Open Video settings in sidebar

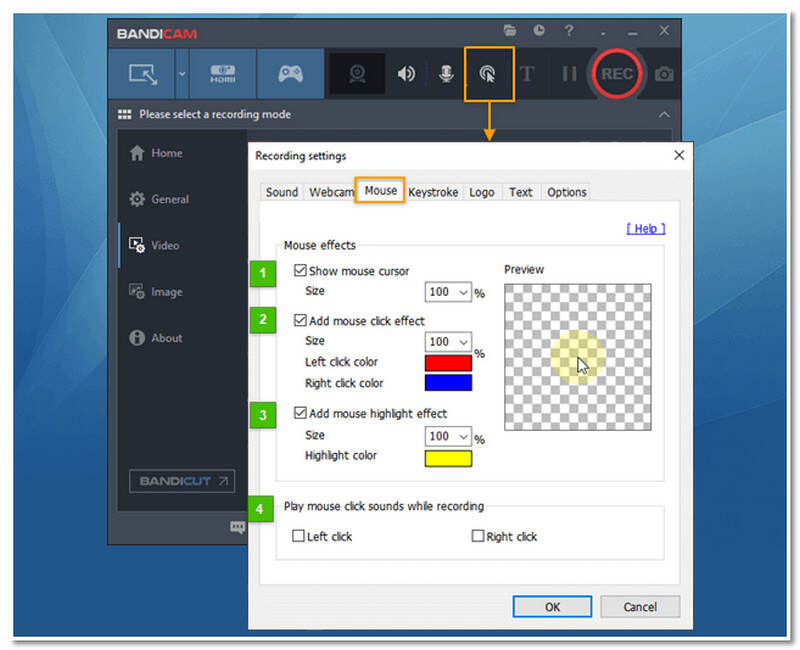[x=154, y=245]
